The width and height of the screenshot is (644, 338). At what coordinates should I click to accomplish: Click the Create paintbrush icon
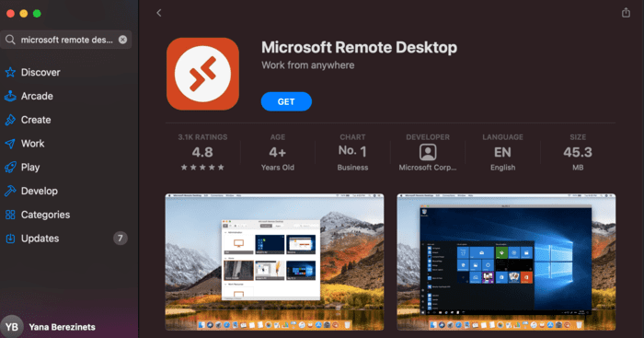click(10, 120)
